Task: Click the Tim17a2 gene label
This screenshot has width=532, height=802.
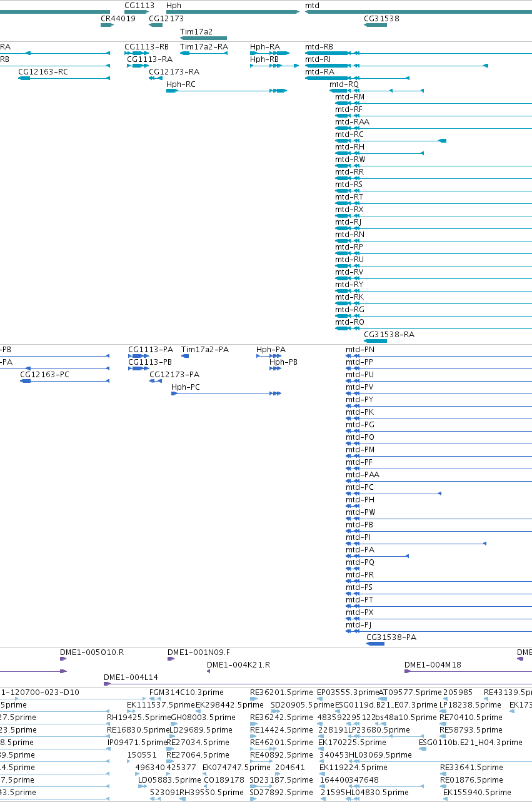Action: [x=196, y=31]
